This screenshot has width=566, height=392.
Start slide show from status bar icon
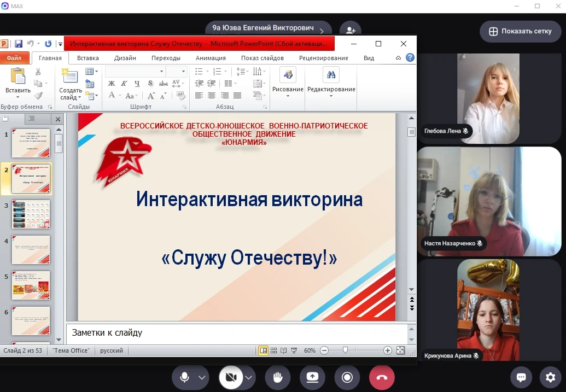pyautogui.click(x=294, y=350)
